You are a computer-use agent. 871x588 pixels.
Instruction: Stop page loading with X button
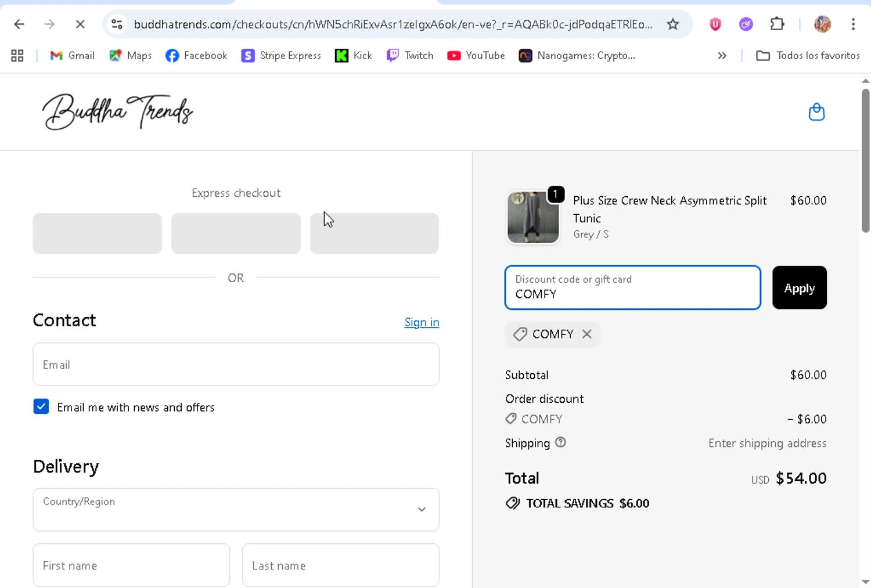[80, 24]
